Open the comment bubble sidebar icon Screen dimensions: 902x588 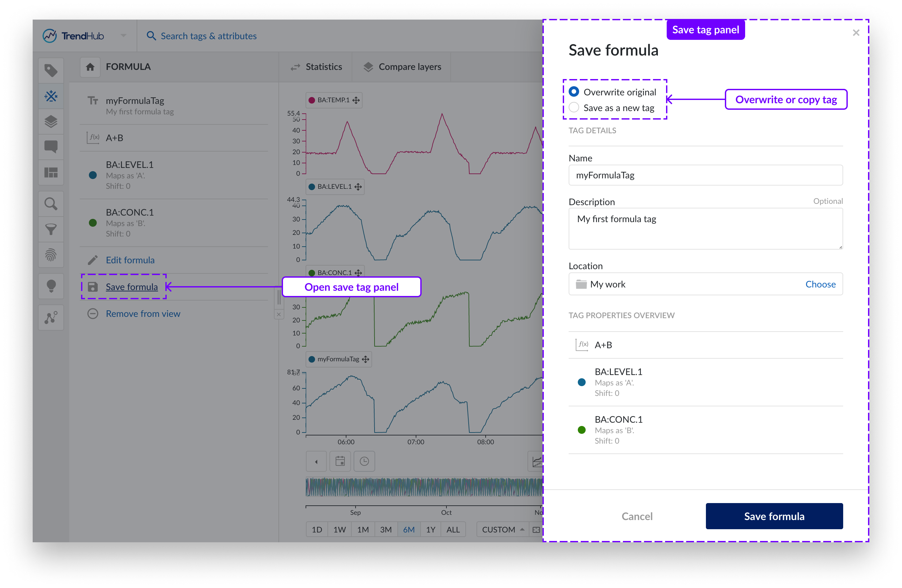click(51, 147)
